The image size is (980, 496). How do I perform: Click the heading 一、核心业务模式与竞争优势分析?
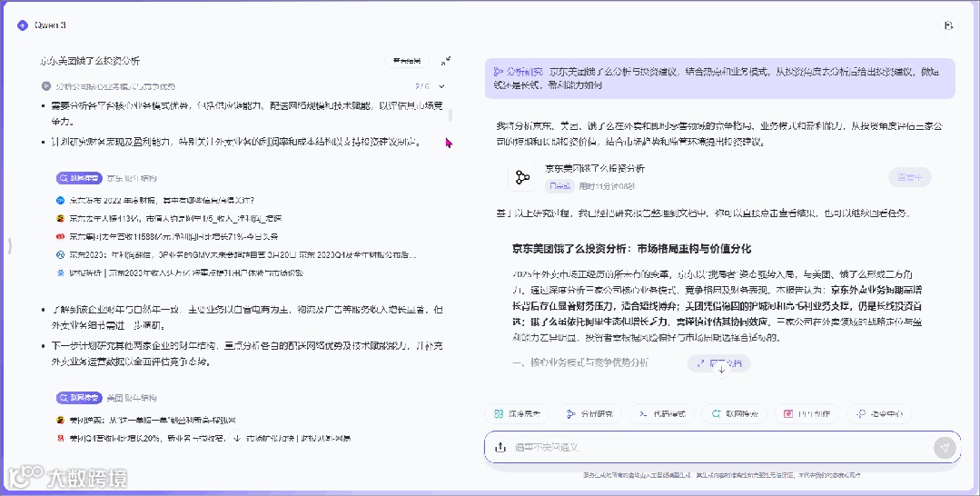click(x=580, y=362)
